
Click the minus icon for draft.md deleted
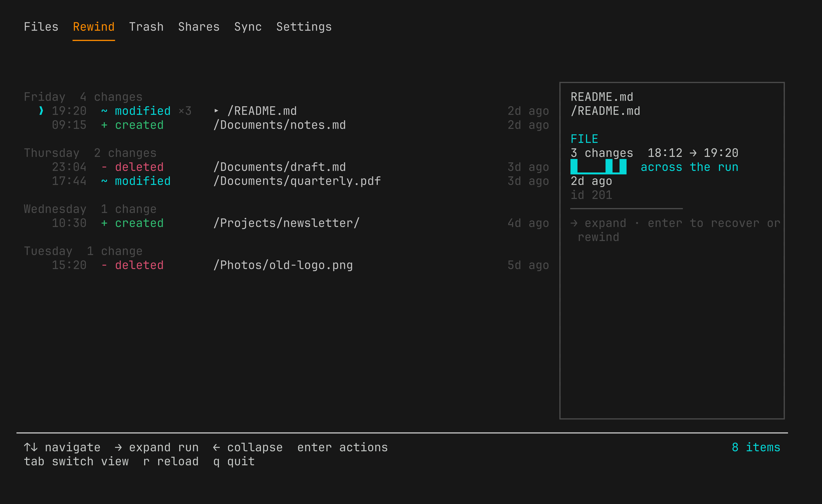[104, 167]
